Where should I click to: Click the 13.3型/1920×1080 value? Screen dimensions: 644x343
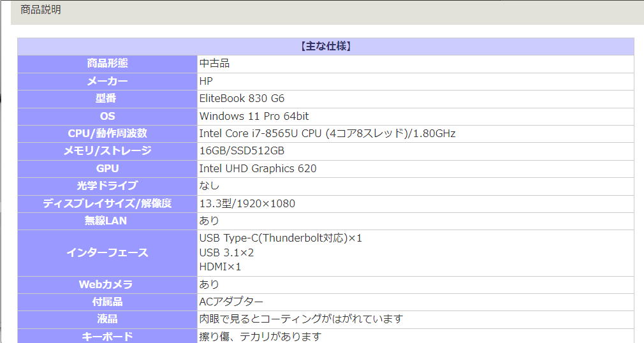click(x=247, y=203)
